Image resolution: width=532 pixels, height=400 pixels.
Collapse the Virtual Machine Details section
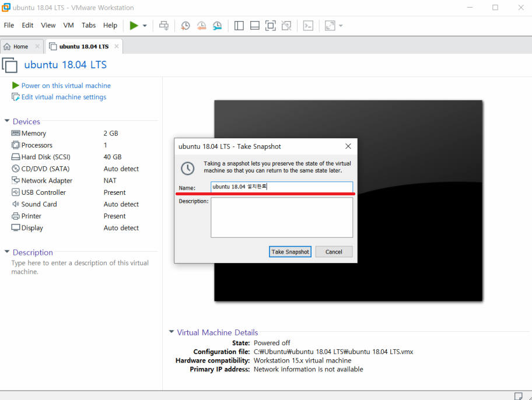click(x=171, y=332)
